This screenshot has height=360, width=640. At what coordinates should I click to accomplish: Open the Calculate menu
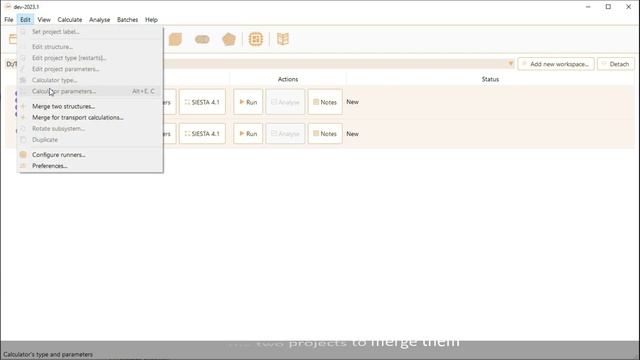pyautogui.click(x=70, y=20)
